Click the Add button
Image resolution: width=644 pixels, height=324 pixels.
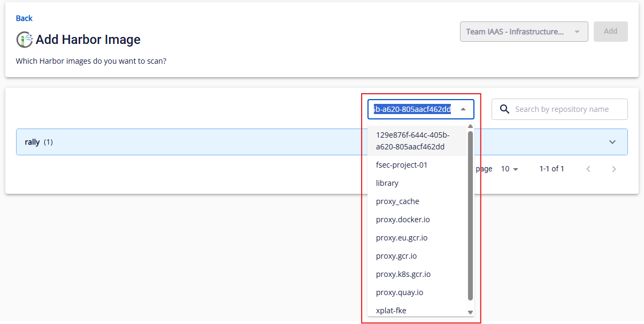(610, 32)
